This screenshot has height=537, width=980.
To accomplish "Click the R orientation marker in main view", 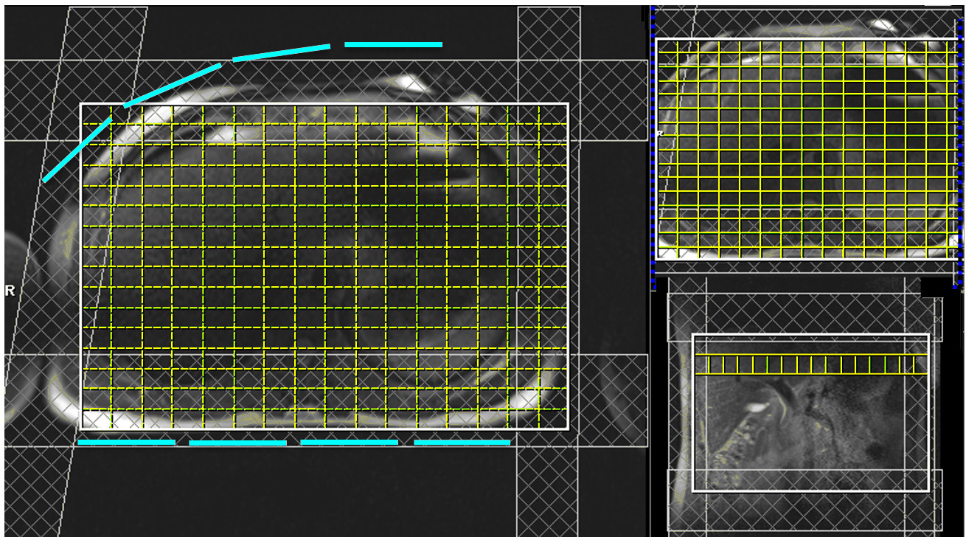I will tap(10, 291).
